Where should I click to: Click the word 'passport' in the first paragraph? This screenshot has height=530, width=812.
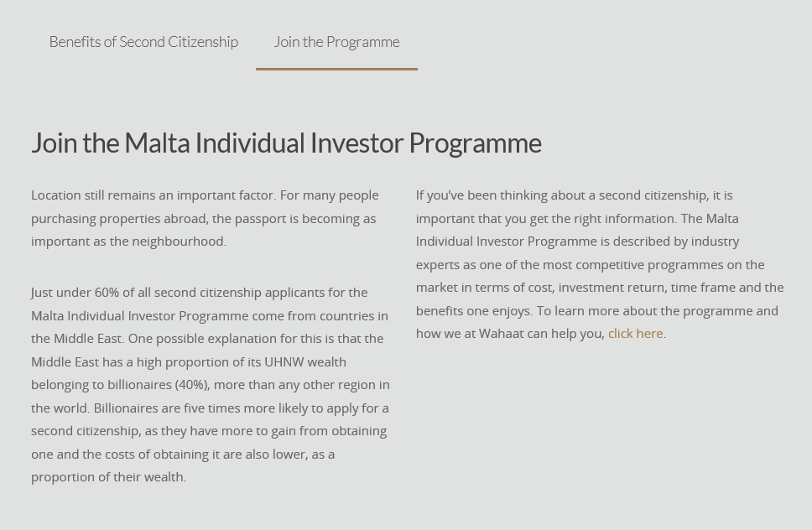261,219
